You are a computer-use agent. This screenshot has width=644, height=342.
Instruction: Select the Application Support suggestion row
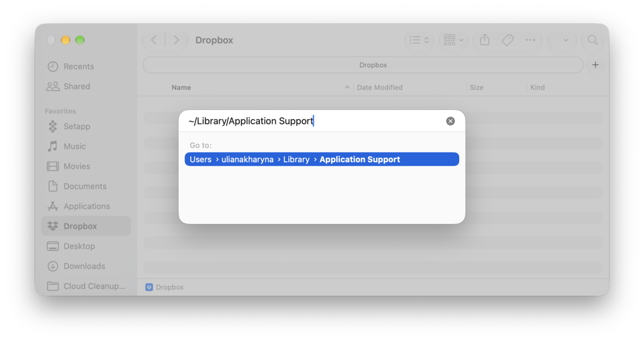322,159
